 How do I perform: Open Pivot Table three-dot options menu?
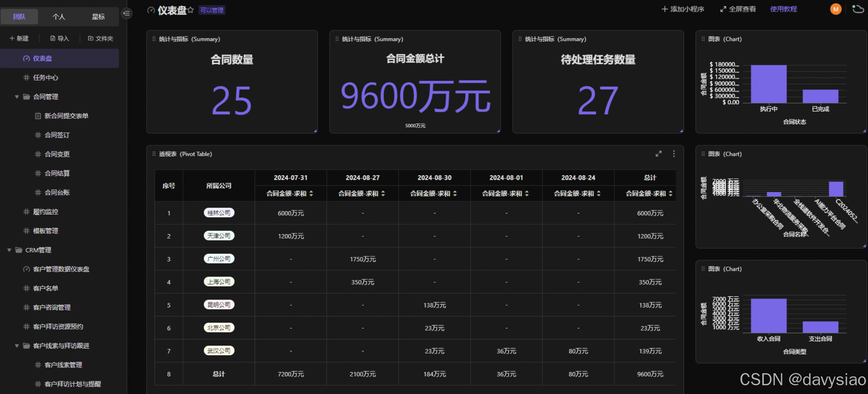(674, 154)
